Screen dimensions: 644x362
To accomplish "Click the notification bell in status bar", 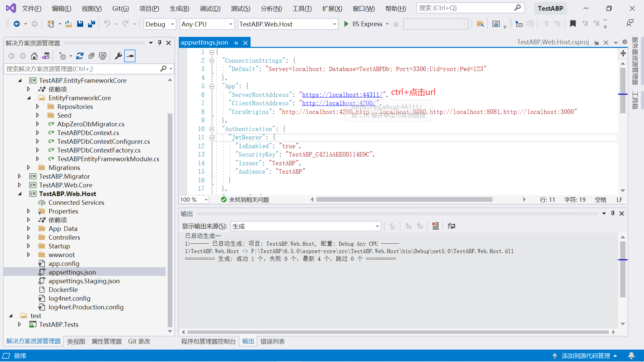I will 631,356.
